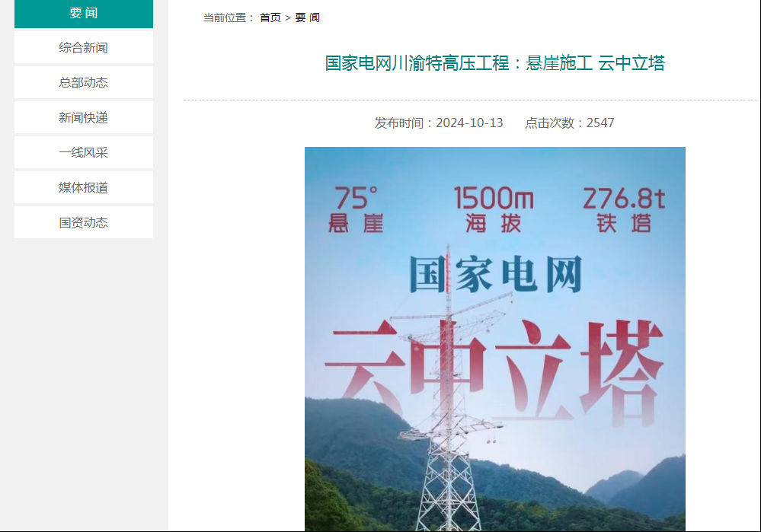Select 媒体报道 in the sidebar
This screenshot has width=761, height=532.
point(84,187)
